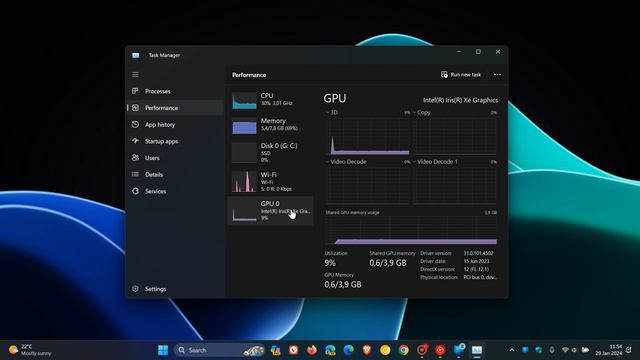Select Disk 0 (G: C:) item
Screen dimensions: 640x360
(x=271, y=153)
